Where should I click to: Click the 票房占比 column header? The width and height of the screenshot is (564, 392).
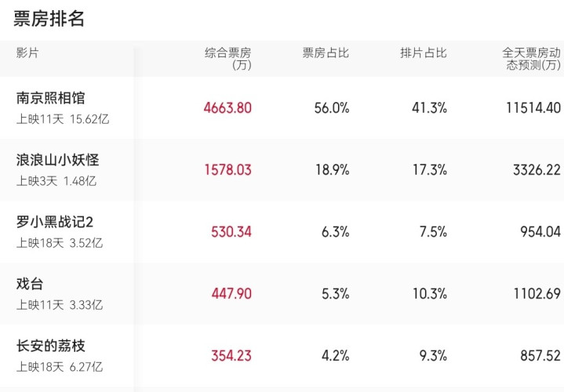point(326,53)
